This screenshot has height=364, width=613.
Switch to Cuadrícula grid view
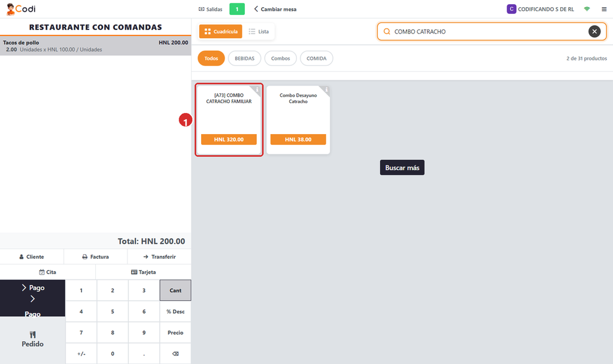pyautogui.click(x=221, y=31)
